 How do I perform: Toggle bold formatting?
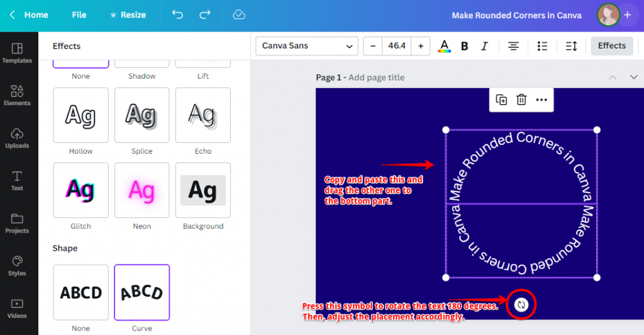pos(465,46)
